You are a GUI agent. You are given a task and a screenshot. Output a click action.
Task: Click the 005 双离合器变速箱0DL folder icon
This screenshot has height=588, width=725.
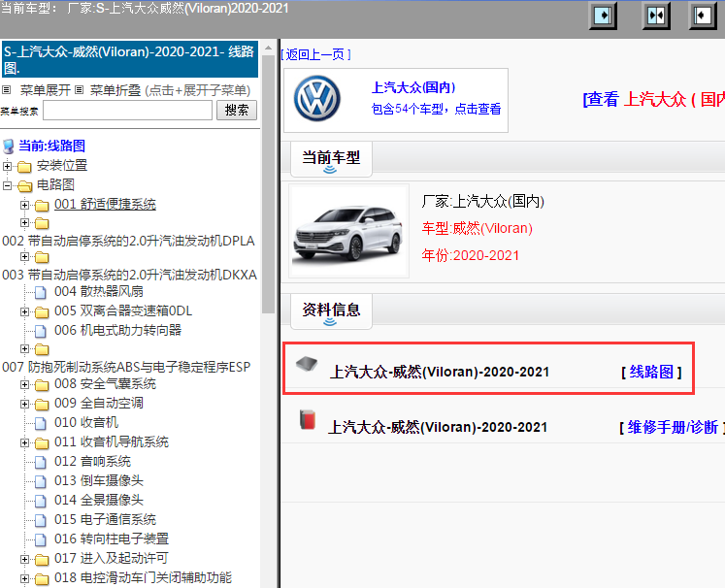(x=42, y=312)
